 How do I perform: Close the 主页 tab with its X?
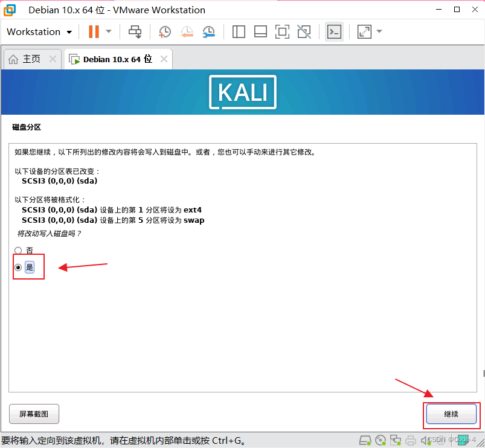(x=51, y=59)
